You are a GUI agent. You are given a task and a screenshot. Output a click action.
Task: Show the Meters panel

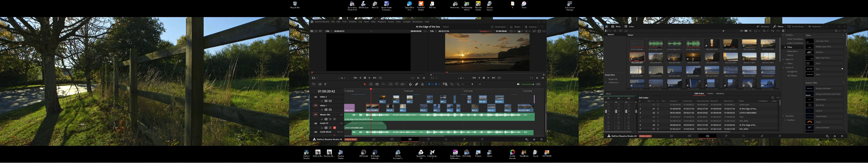(x=515, y=27)
